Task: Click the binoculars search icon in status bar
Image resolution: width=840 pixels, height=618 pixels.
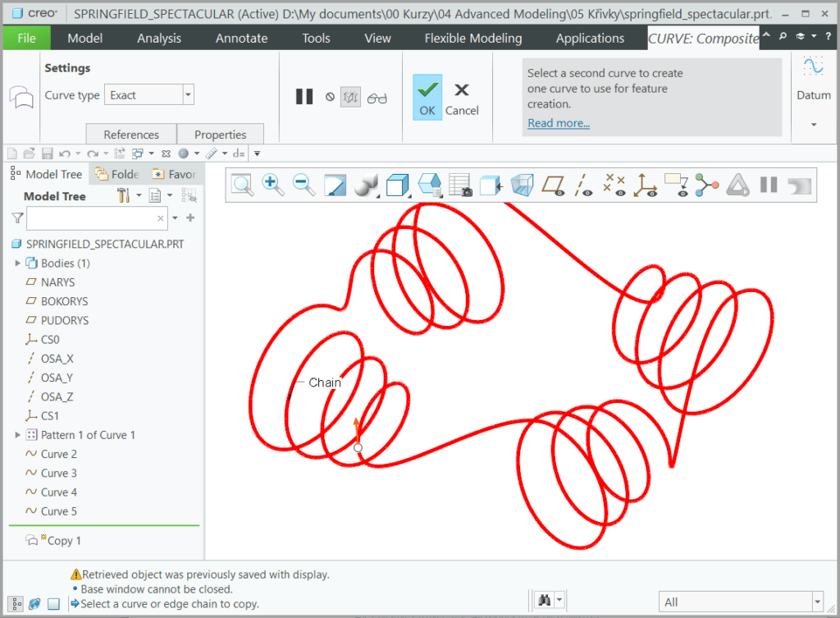Action: 542,600
